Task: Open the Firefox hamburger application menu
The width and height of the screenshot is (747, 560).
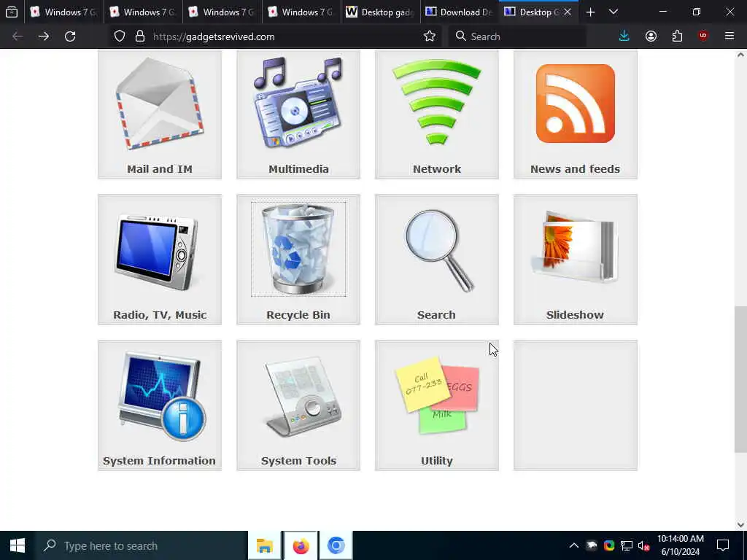Action: tap(729, 36)
